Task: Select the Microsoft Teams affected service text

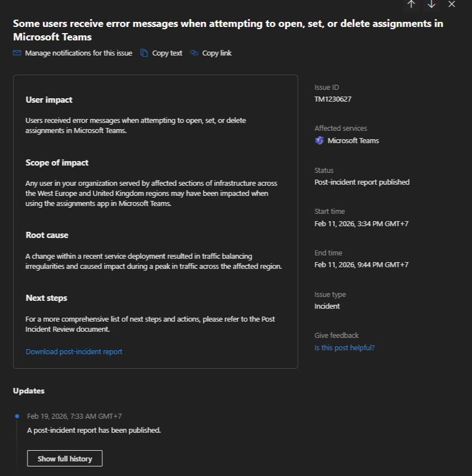Action: 353,140
